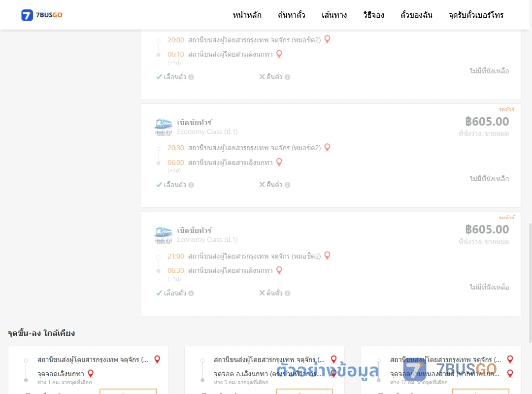Screen dimensions: 532x394
Task: Go to the เส้นทาง page
Action: pyautogui.click(x=334, y=15)
